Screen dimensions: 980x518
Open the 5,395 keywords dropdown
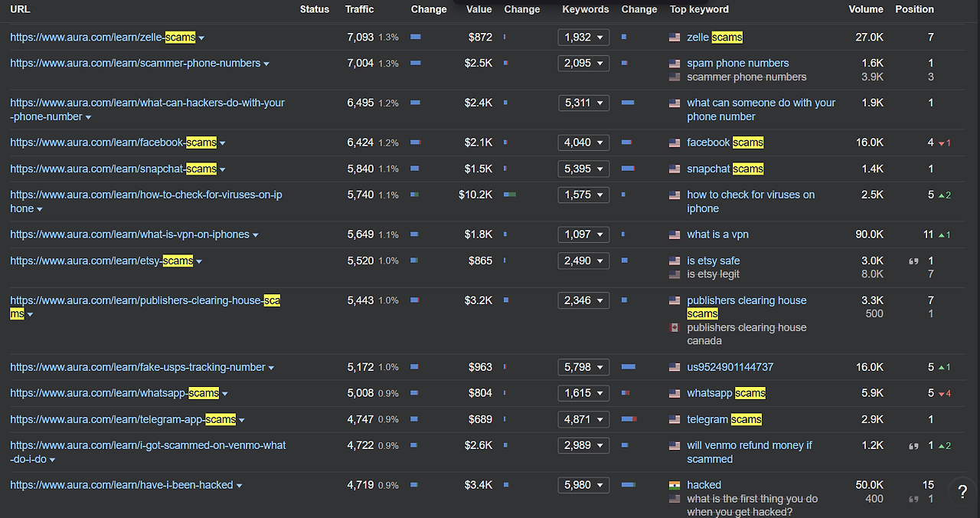click(583, 169)
